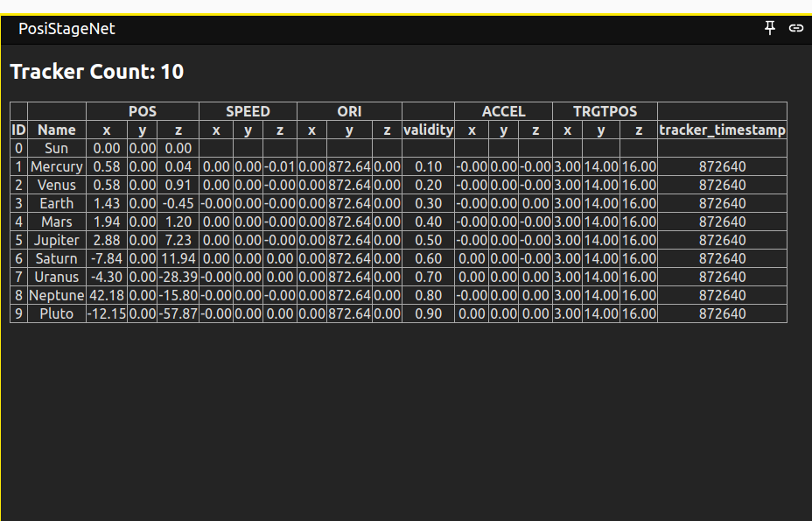Image resolution: width=812 pixels, height=521 pixels.
Task: Click the POS column header
Action: (142, 111)
